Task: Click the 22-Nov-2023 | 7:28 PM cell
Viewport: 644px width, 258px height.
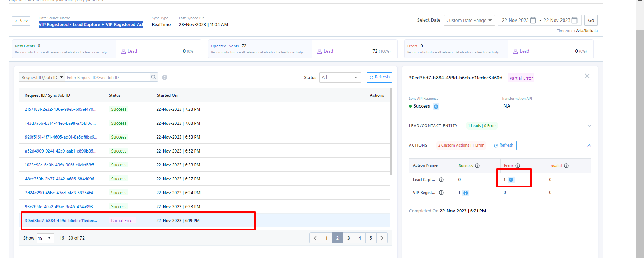Action: [178, 109]
